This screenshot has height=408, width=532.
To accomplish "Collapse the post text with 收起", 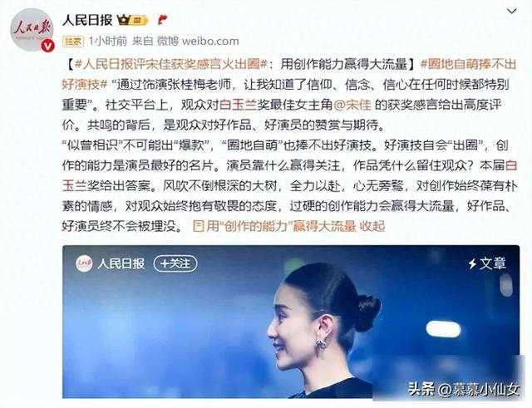I will click(372, 226).
